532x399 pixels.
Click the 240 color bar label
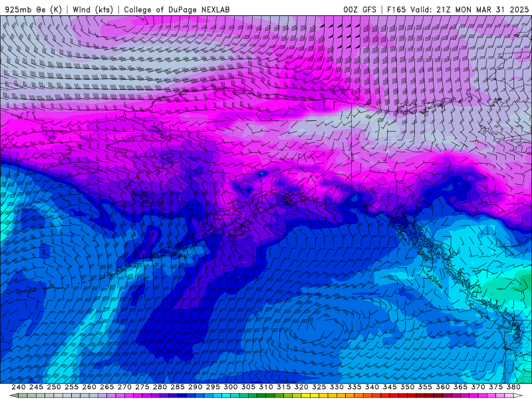pyautogui.click(x=19, y=387)
